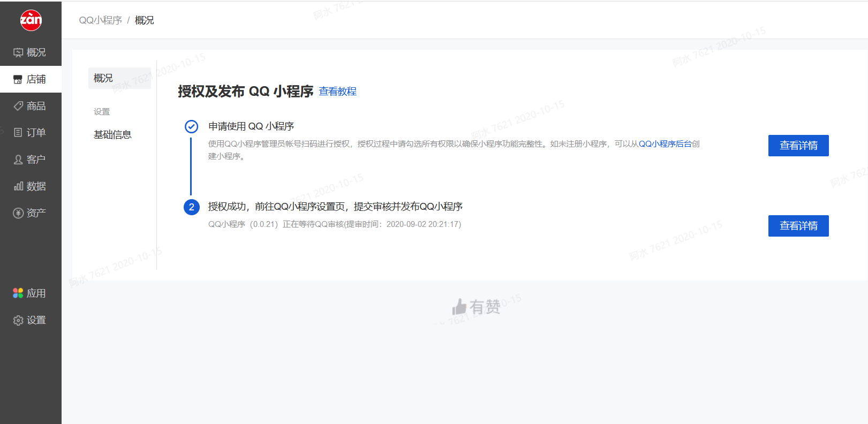This screenshot has width=868, height=424.
Task: Open 资产 assets yen icon
Action: click(18, 213)
